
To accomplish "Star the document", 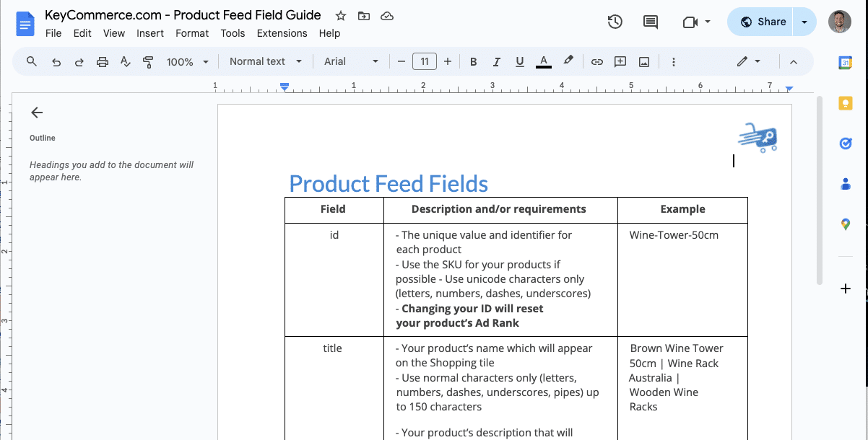I will tap(339, 15).
